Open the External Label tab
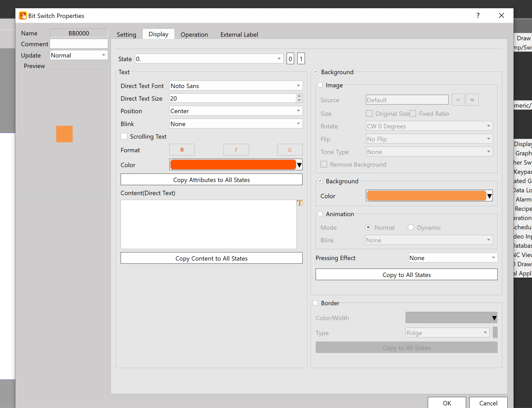Viewport: 532px width, 408px height. (239, 35)
